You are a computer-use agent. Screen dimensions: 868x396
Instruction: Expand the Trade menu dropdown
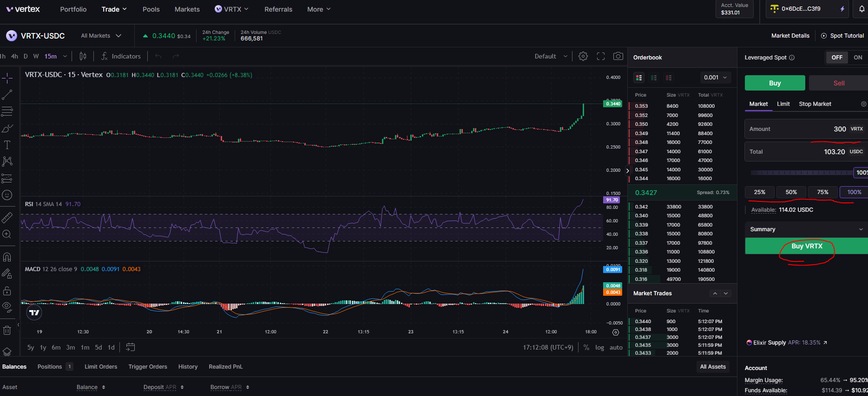point(114,9)
